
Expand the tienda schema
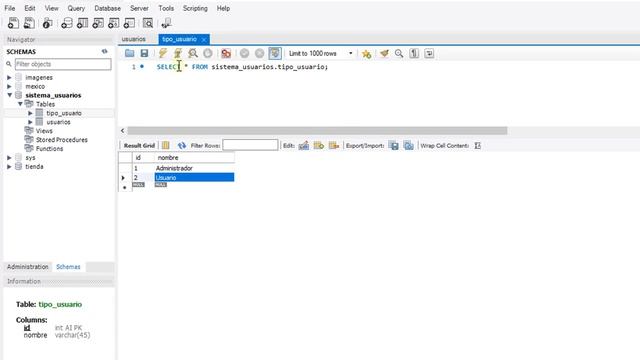tap(9, 167)
